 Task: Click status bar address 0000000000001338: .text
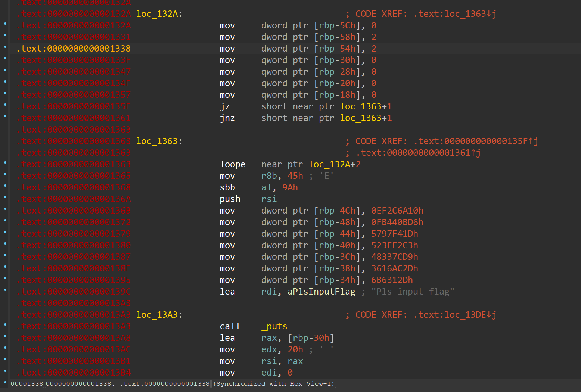tap(128, 384)
